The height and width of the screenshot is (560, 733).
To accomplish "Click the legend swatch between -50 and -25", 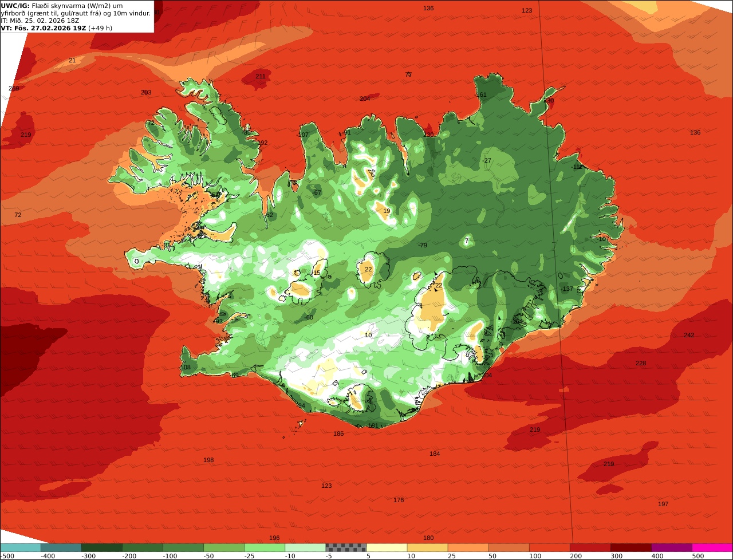I will [224, 547].
